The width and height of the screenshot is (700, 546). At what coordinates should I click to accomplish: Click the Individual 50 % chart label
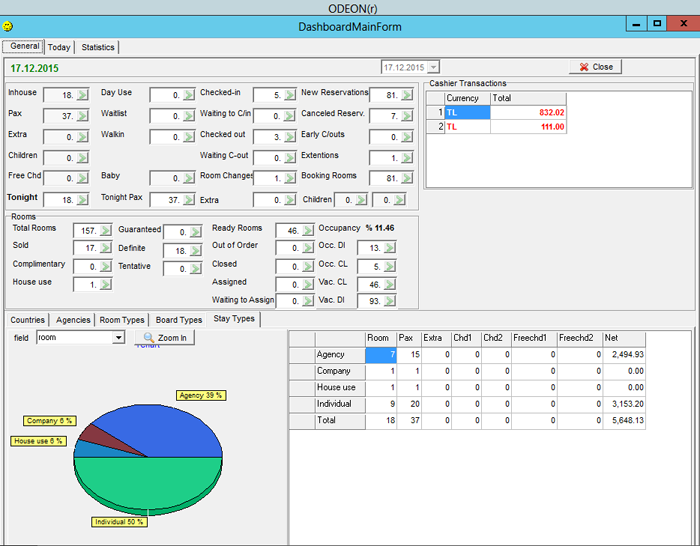[x=119, y=521]
